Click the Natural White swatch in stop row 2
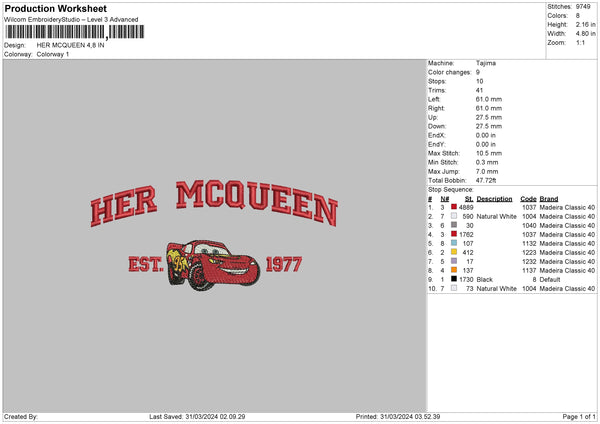Viewport: 600px width, 424px height. pos(454,216)
